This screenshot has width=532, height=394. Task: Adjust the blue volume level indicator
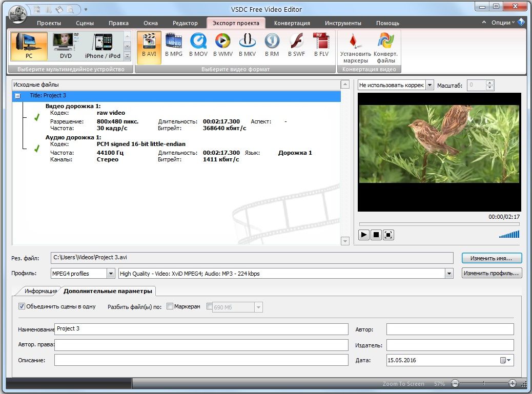509,234
